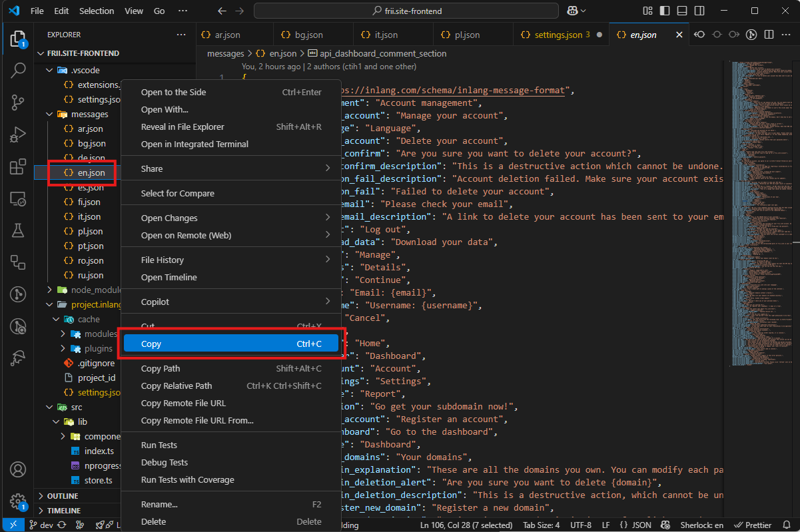Expand the OUTLINE section
The width and height of the screenshot is (800, 532).
[63, 496]
